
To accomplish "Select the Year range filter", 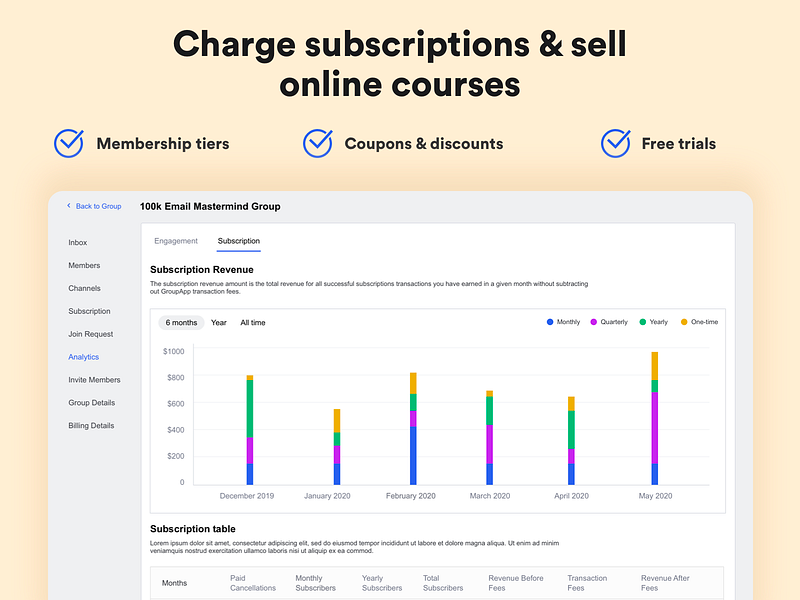I will point(219,322).
